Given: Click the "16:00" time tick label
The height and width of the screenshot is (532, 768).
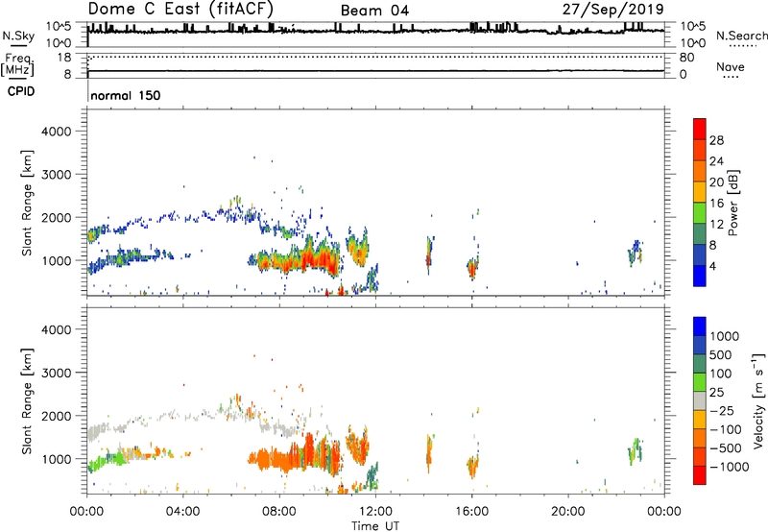Looking at the screenshot, I should [471, 512].
